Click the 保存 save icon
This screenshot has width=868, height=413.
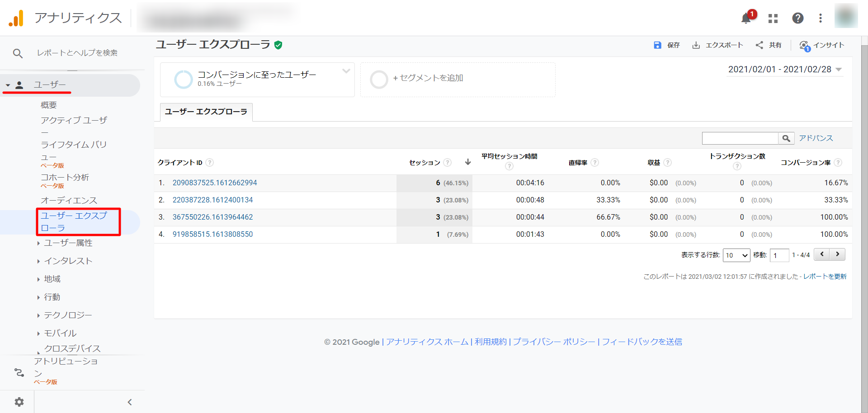pos(658,45)
